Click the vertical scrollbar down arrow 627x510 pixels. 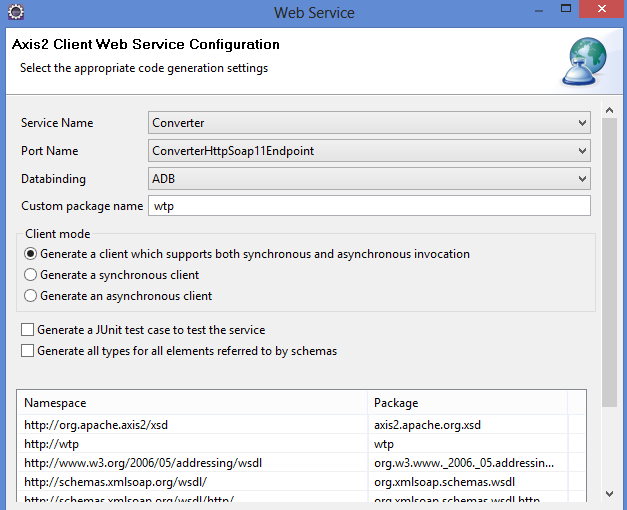tap(609, 494)
